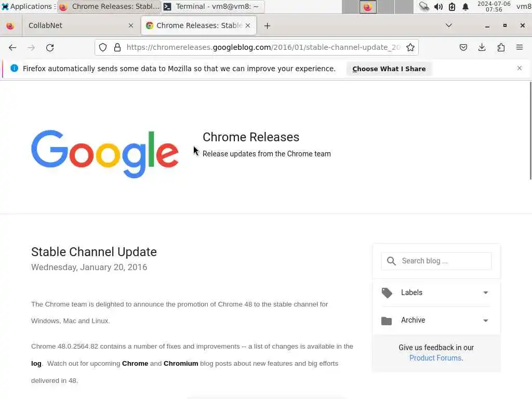Image resolution: width=532 pixels, height=399 pixels.
Task: Close the CollabNet tab
Action: pos(130,25)
